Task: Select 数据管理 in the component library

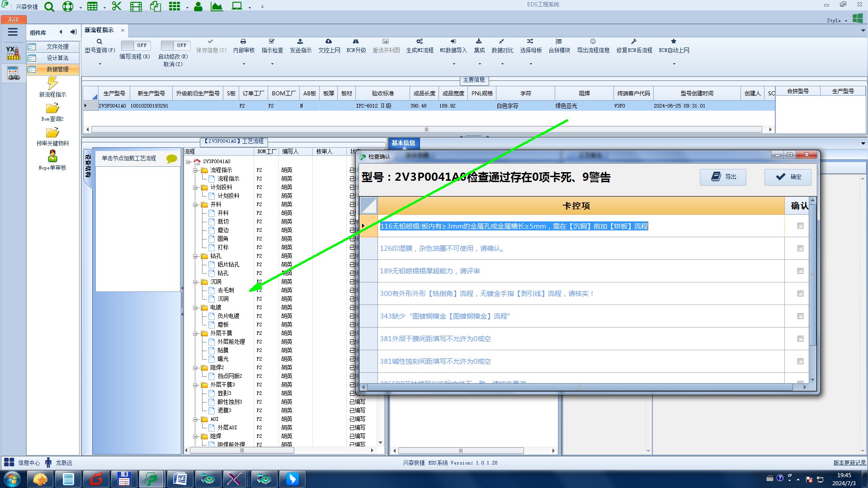Action: tap(57, 69)
